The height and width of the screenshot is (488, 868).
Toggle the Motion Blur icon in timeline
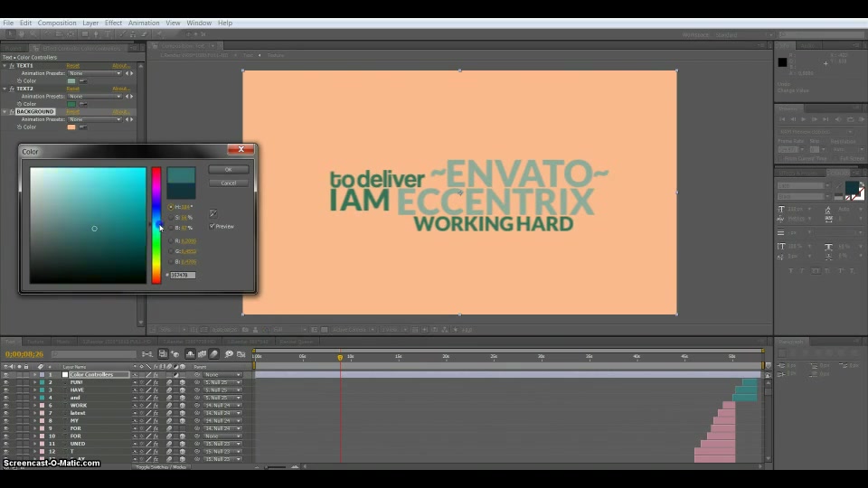[214, 354]
